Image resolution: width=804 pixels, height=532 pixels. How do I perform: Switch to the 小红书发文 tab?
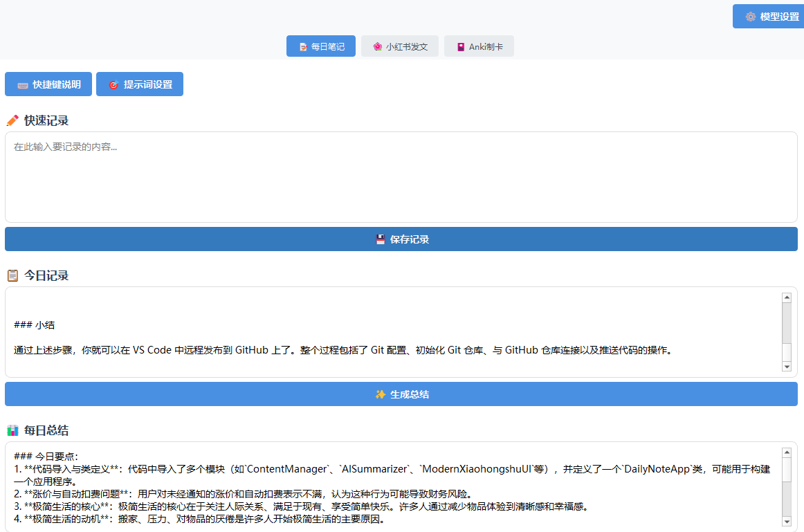(400, 46)
